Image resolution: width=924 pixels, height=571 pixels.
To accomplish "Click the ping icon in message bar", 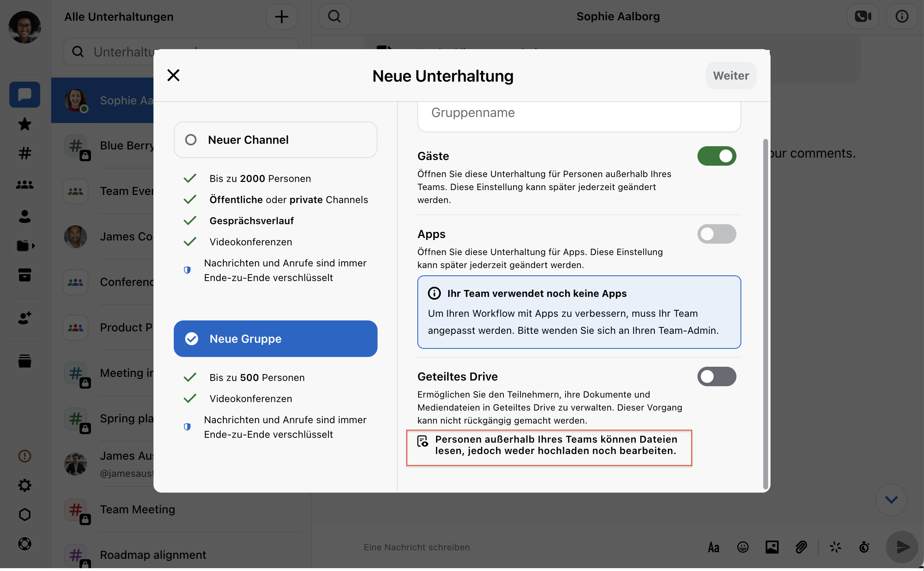I will point(835,547).
